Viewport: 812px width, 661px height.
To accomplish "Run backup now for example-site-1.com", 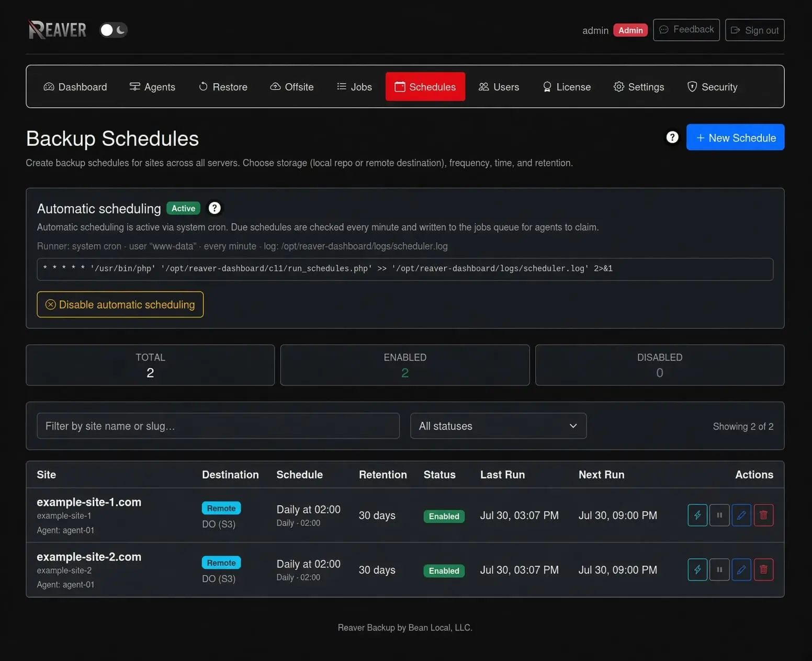I will [697, 515].
